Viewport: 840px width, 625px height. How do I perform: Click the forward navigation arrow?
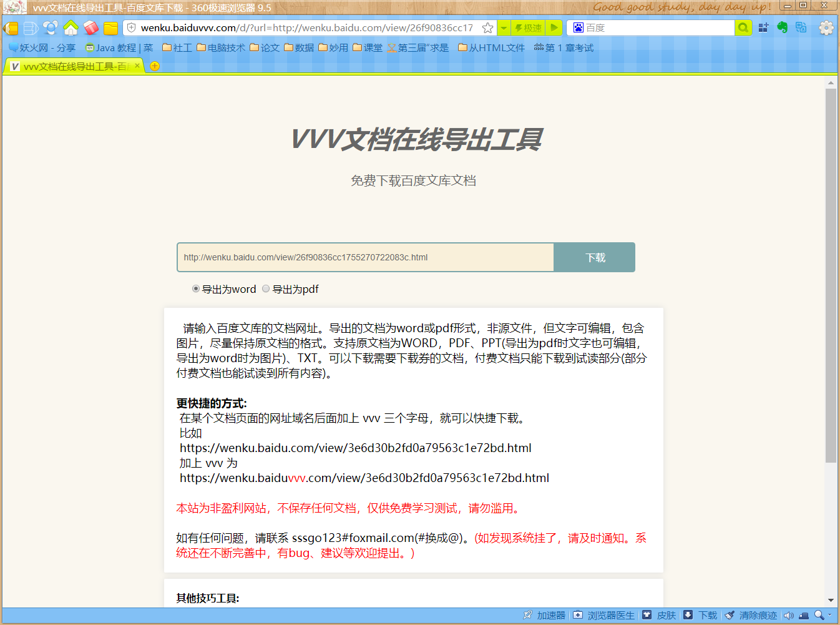point(31,28)
